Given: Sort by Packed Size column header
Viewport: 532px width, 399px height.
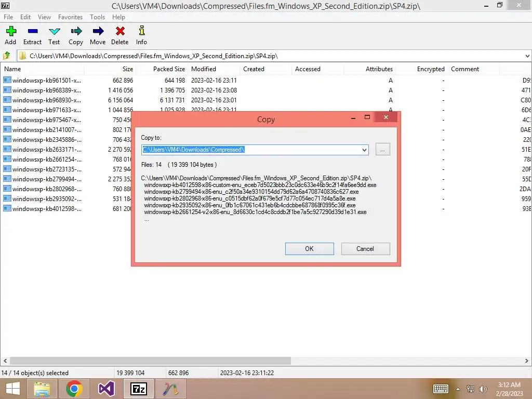Looking at the screenshot, I should click(161, 69).
